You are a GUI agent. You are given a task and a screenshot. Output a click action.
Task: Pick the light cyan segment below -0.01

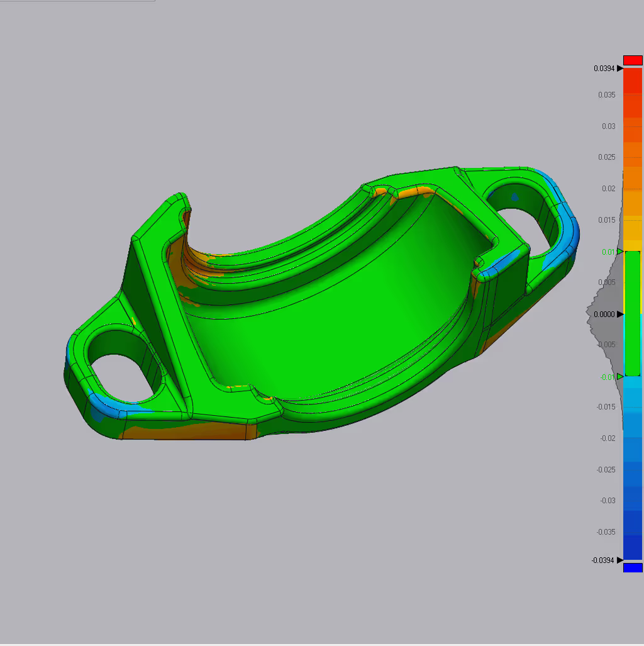click(633, 382)
